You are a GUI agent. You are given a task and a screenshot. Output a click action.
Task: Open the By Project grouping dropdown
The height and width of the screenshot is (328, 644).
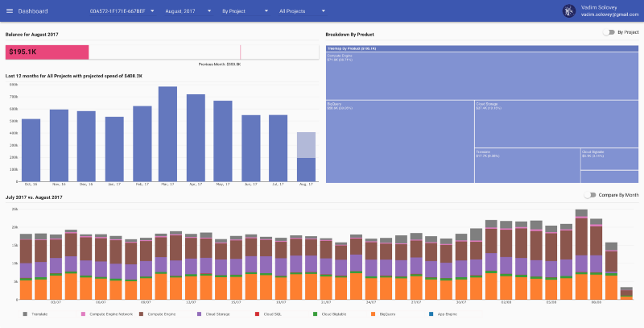click(x=245, y=12)
